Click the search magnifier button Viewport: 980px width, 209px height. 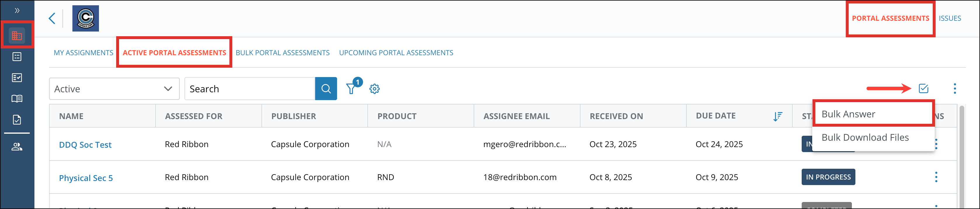pos(326,88)
